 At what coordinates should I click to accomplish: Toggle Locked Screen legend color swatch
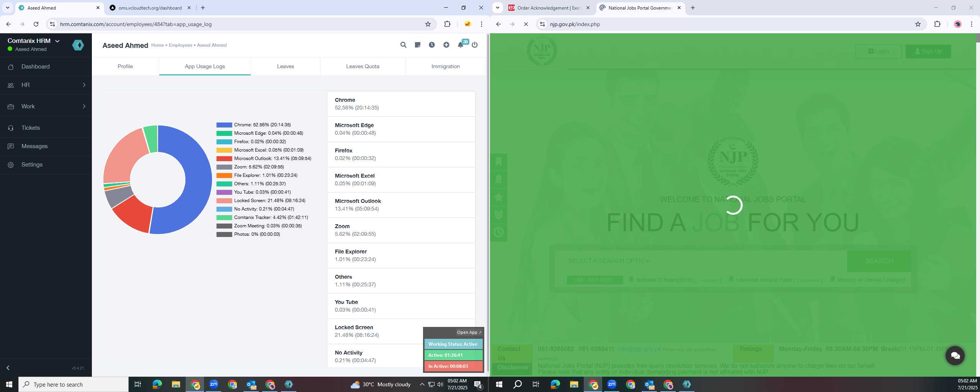pyautogui.click(x=224, y=201)
